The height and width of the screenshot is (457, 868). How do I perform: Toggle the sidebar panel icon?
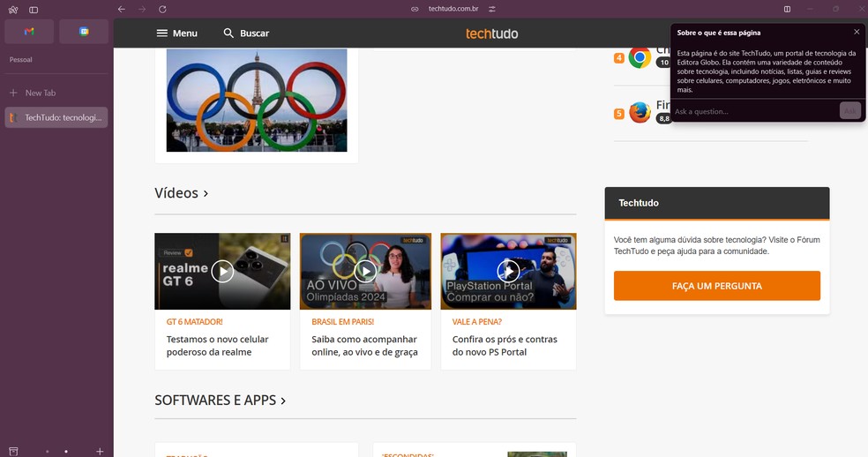[x=34, y=10]
